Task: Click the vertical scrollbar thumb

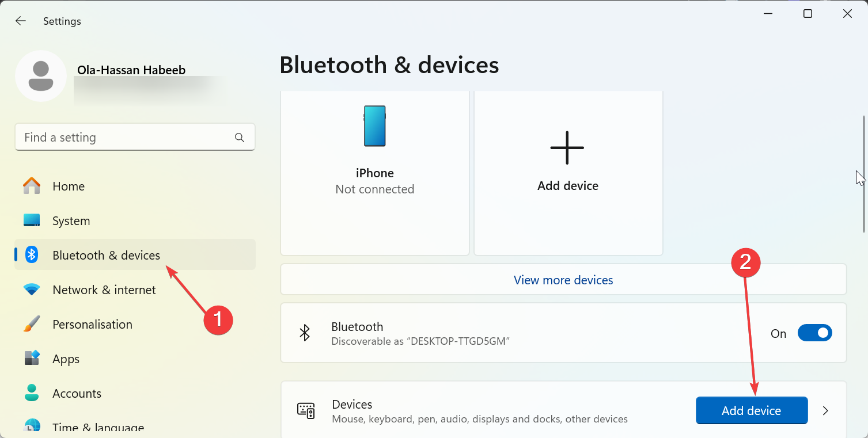Action: tap(863, 173)
